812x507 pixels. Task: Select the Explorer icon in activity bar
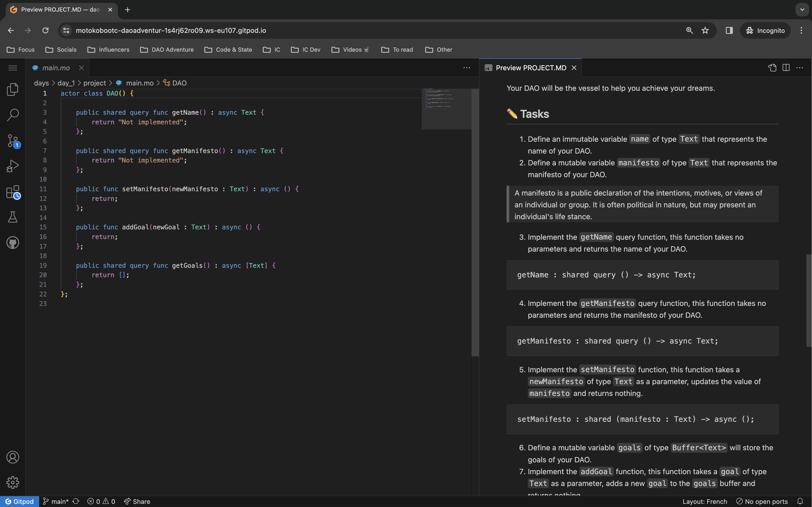tap(13, 89)
